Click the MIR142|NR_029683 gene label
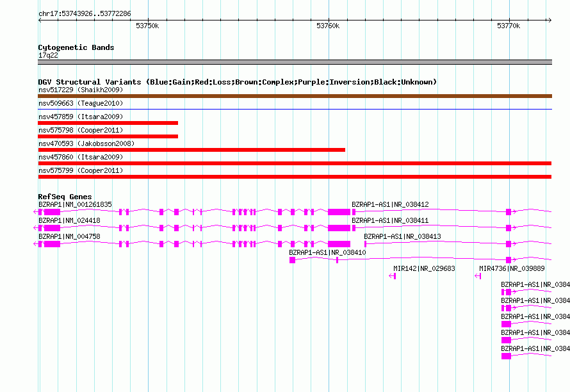The width and height of the screenshot is (570, 392). pyautogui.click(x=424, y=269)
